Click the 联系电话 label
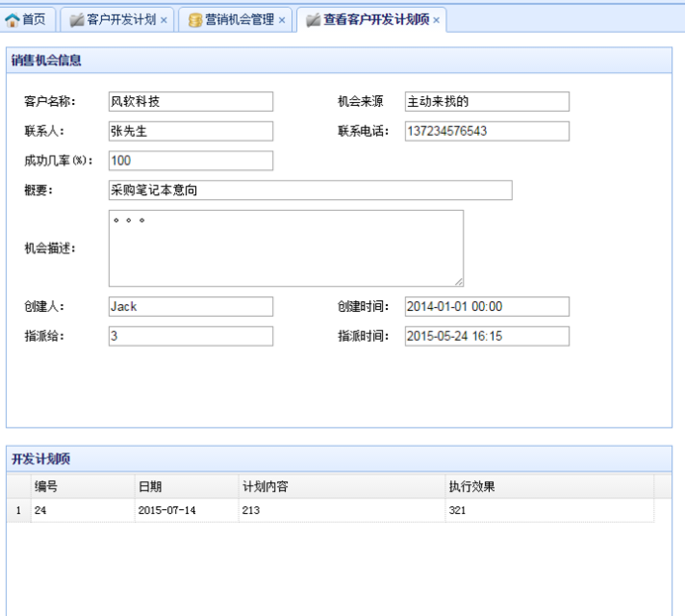The image size is (685, 616). coord(363,131)
